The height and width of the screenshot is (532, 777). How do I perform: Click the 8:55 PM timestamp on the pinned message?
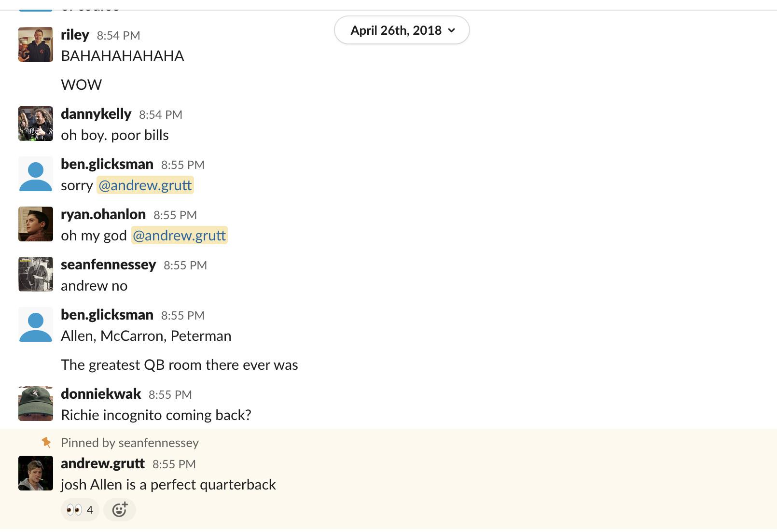174,464
